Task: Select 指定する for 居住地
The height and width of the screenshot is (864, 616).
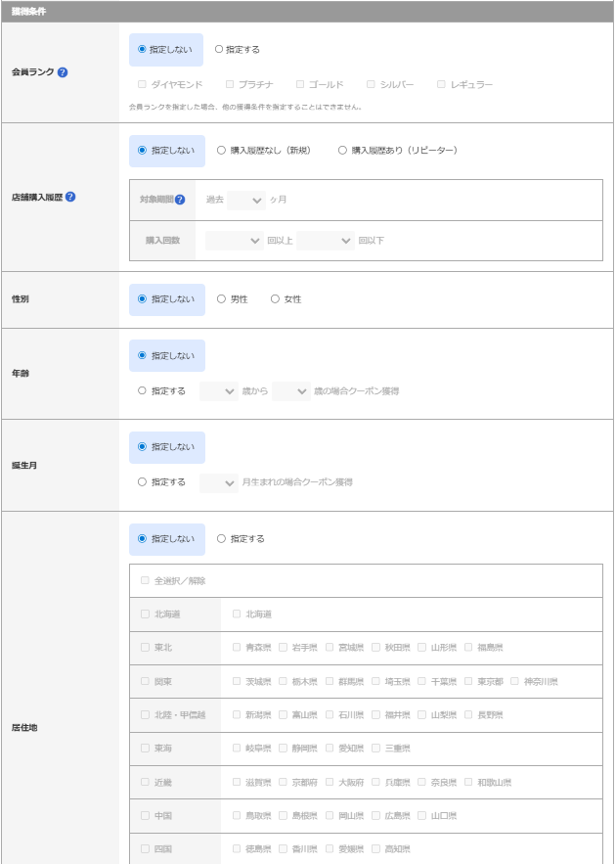Action: 222,539
